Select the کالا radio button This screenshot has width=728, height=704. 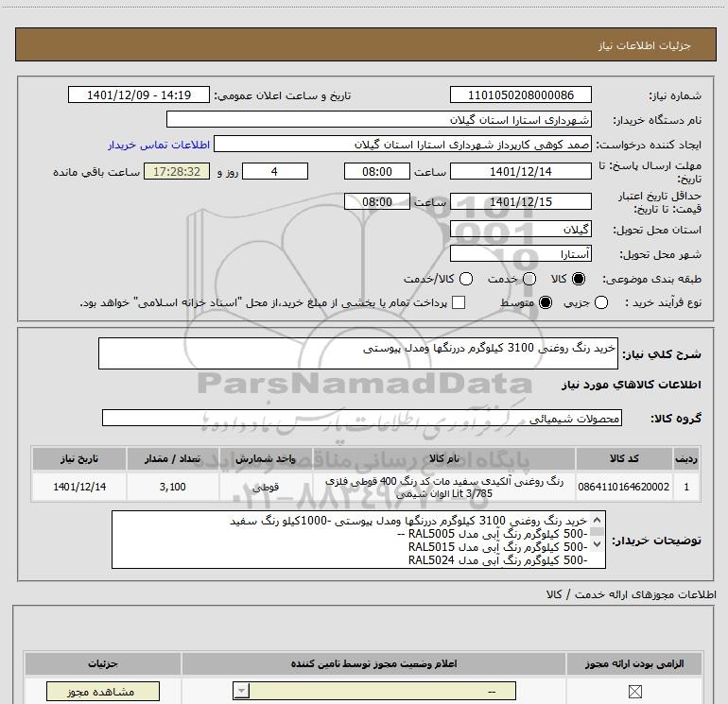(579, 279)
